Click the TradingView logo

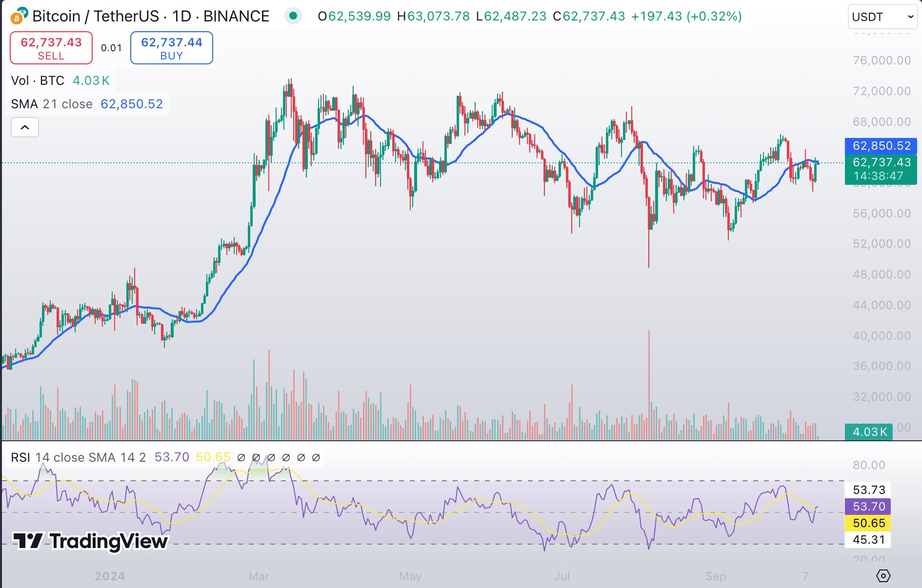[91, 541]
